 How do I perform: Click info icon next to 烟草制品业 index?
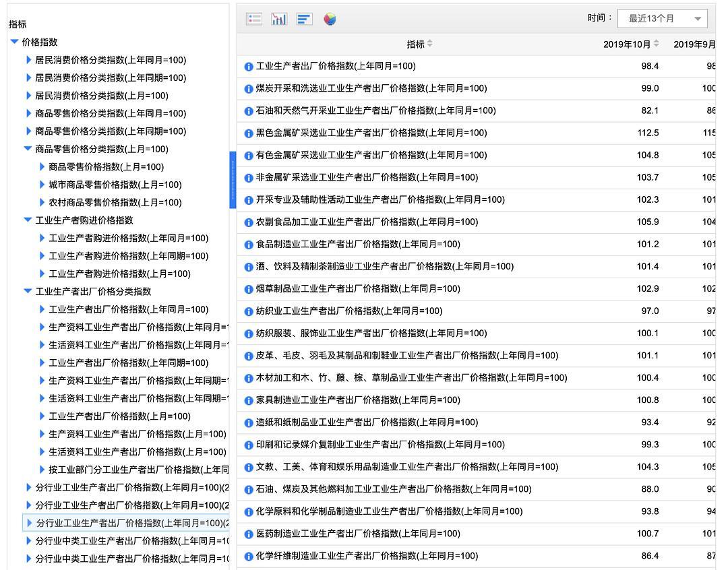tap(249, 288)
